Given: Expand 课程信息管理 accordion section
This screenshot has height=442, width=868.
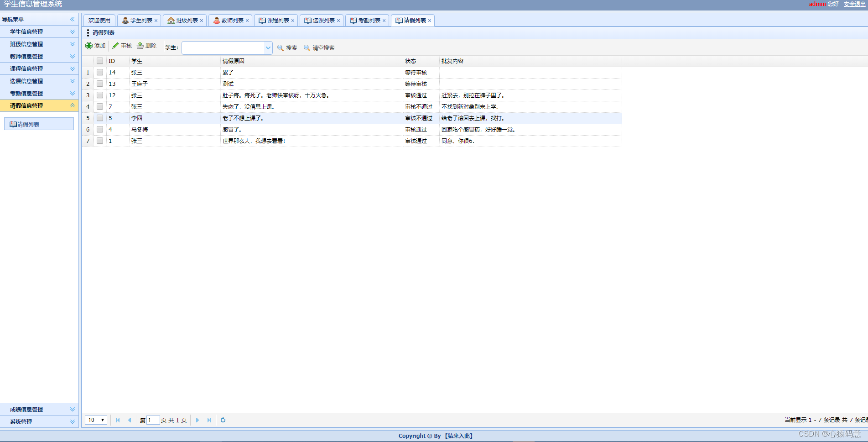Looking at the screenshot, I should (39, 68).
